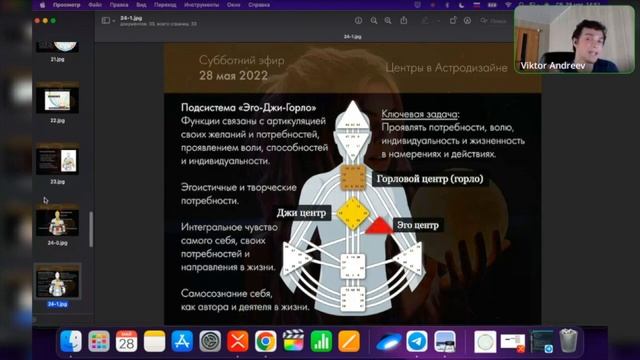Open Telegram from the Dock
The image size is (640, 360).
coord(417,341)
